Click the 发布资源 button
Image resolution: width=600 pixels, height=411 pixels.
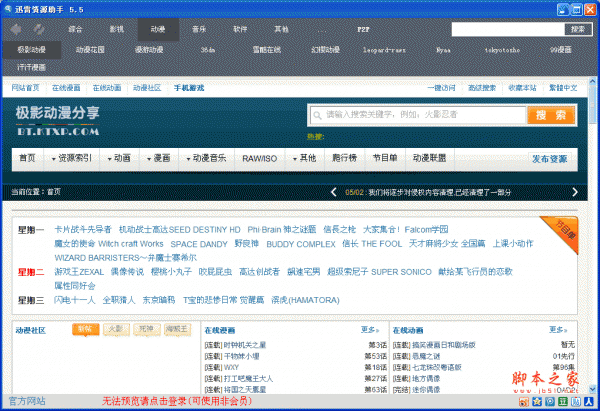(x=549, y=159)
